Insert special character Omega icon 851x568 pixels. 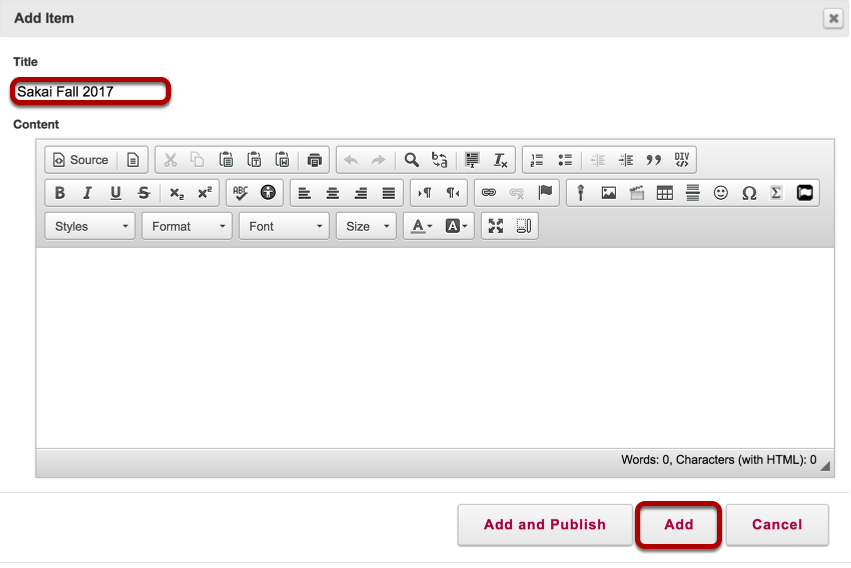[x=749, y=193]
